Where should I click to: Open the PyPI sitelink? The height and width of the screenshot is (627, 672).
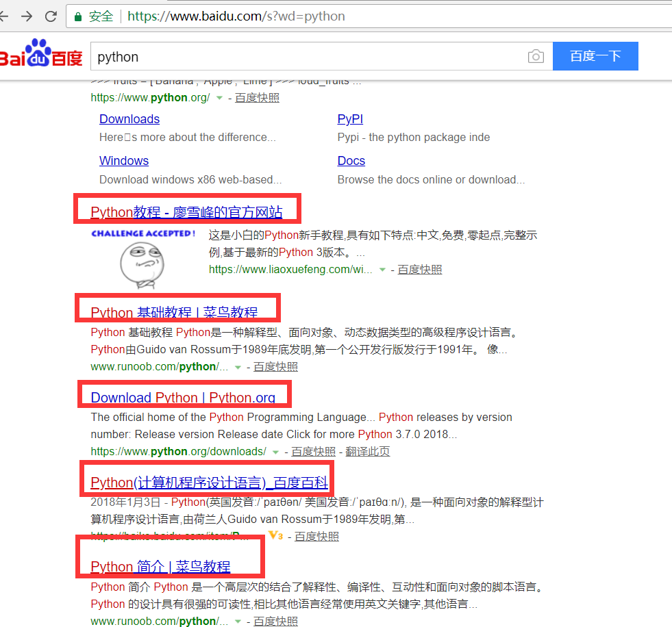coord(350,119)
